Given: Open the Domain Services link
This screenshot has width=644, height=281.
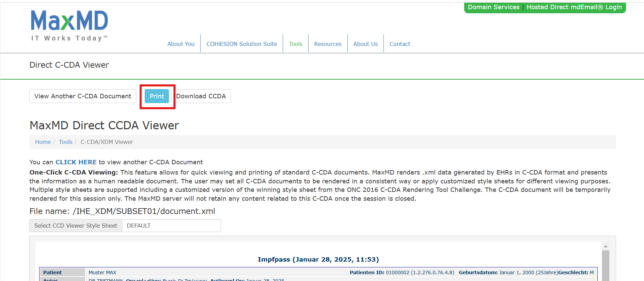Looking at the screenshot, I should [493, 7].
